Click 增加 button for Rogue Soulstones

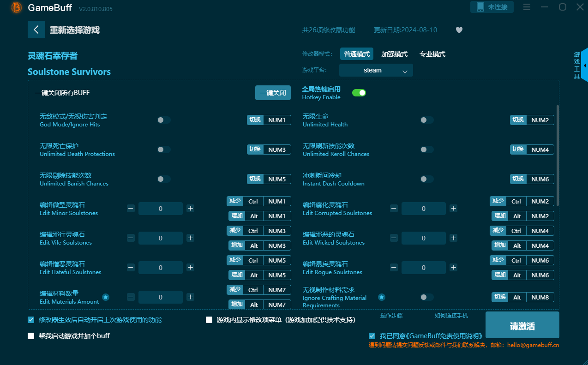point(500,275)
